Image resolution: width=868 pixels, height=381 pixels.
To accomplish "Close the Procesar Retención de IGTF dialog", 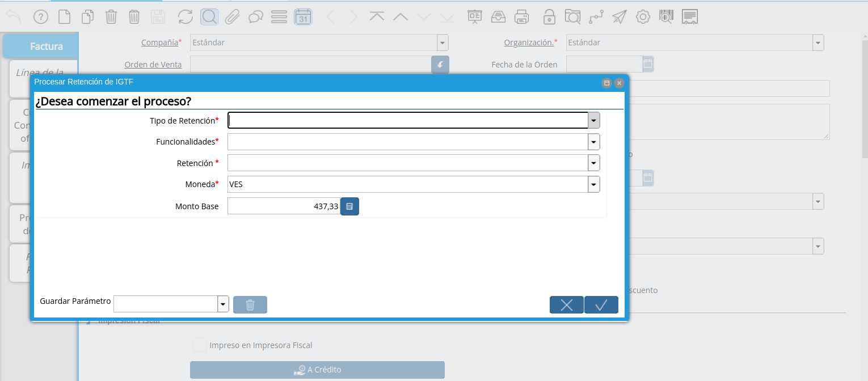I will (619, 83).
